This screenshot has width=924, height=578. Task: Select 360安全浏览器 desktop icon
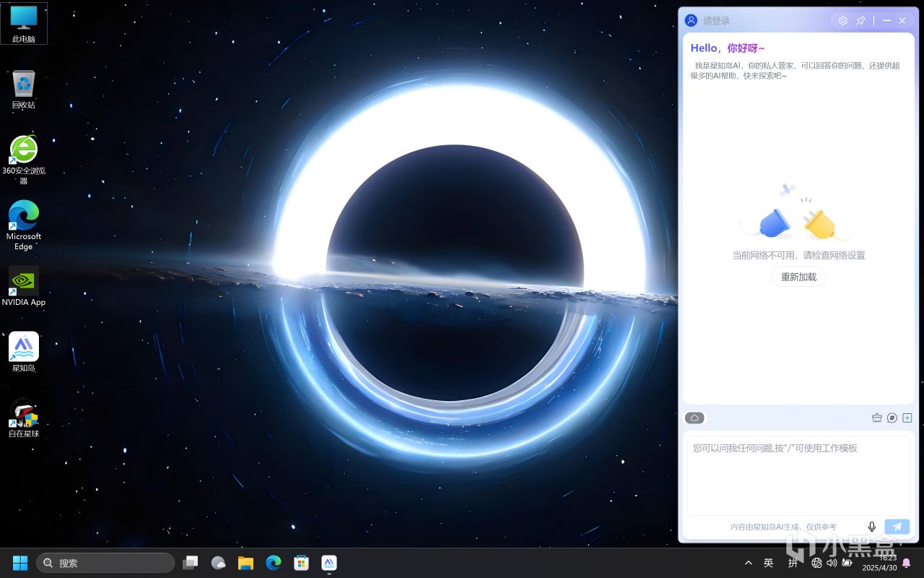click(24, 150)
